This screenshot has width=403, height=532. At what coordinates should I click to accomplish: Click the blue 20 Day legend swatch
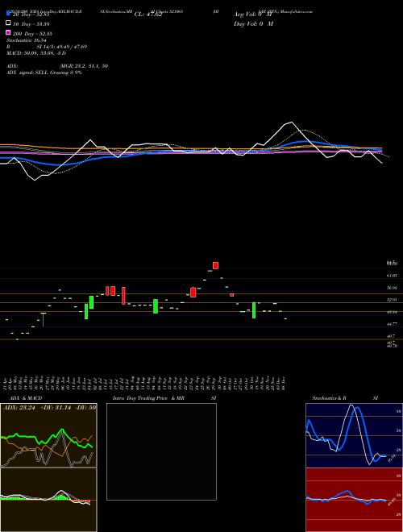8,14
